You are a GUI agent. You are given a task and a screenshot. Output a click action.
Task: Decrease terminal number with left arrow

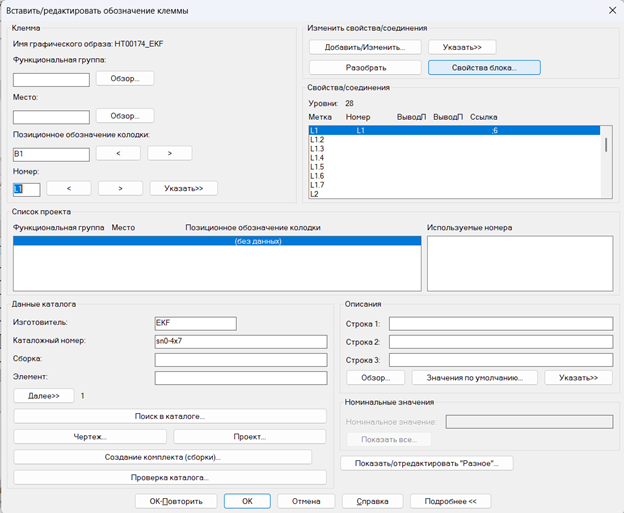pyautogui.click(x=69, y=188)
